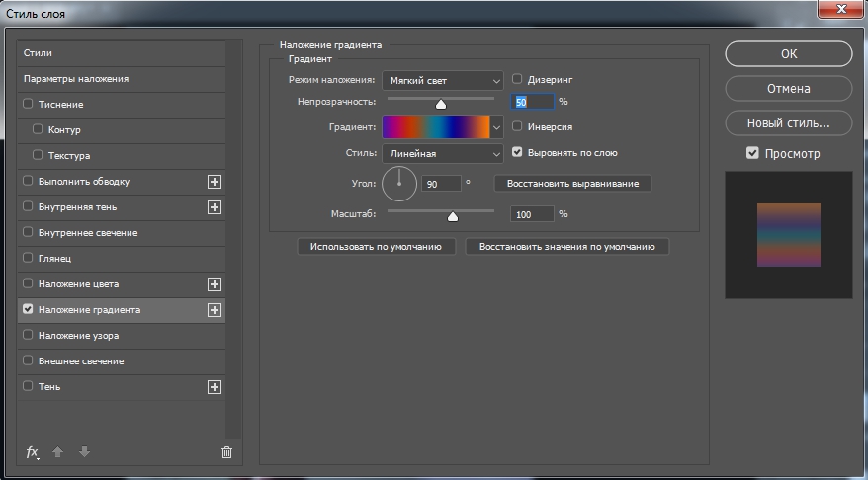Select Параметры наложения in the styles list

click(76, 79)
